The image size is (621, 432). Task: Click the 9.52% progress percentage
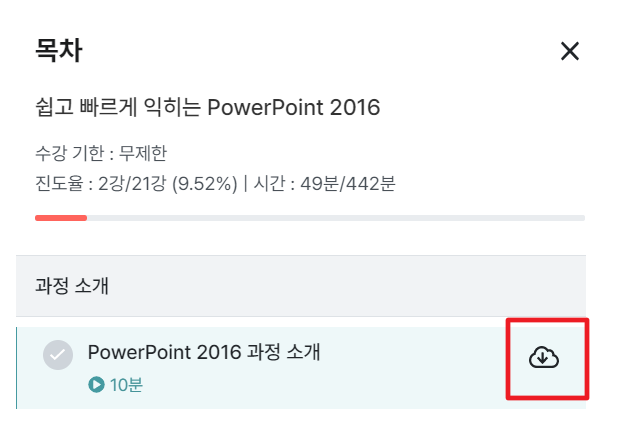tap(205, 184)
